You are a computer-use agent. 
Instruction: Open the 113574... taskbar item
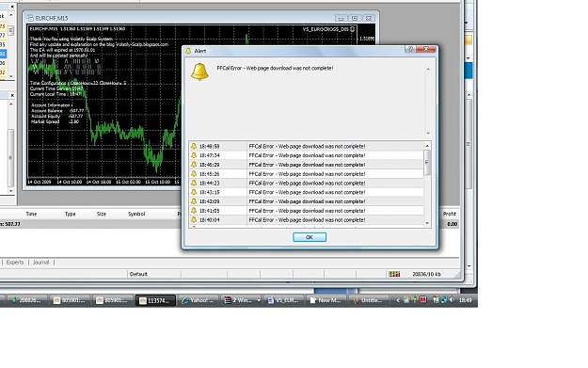coord(155,300)
